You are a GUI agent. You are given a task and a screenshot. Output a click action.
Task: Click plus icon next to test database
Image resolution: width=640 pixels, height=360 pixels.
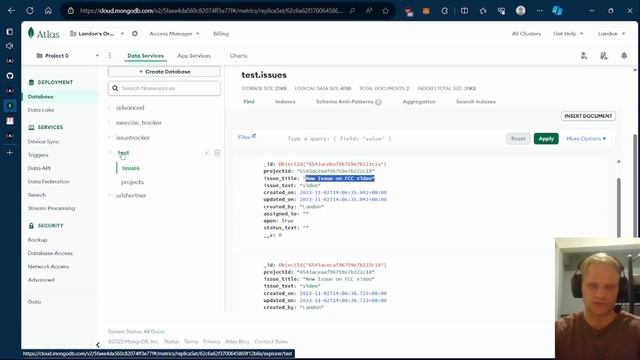(x=207, y=153)
